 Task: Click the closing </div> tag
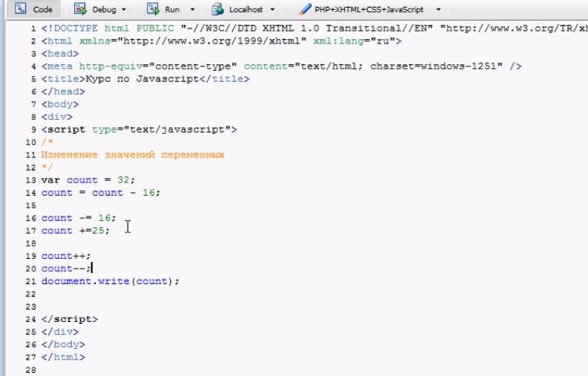(60, 332)
